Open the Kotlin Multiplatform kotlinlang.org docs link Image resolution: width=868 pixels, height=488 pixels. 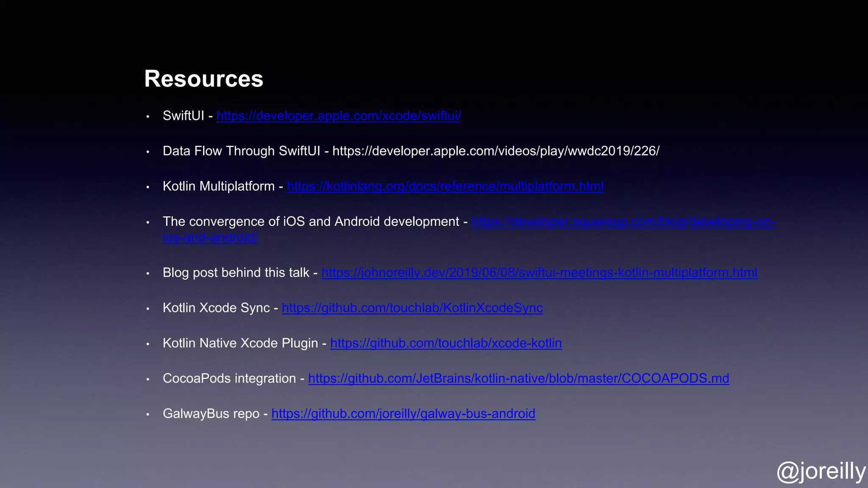coord(445,186)
